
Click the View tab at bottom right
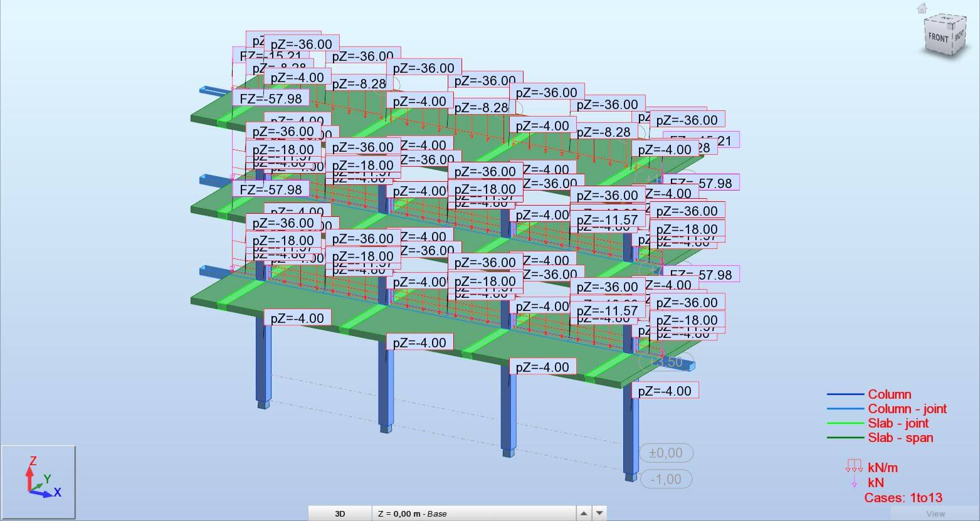tap(935, 513)
